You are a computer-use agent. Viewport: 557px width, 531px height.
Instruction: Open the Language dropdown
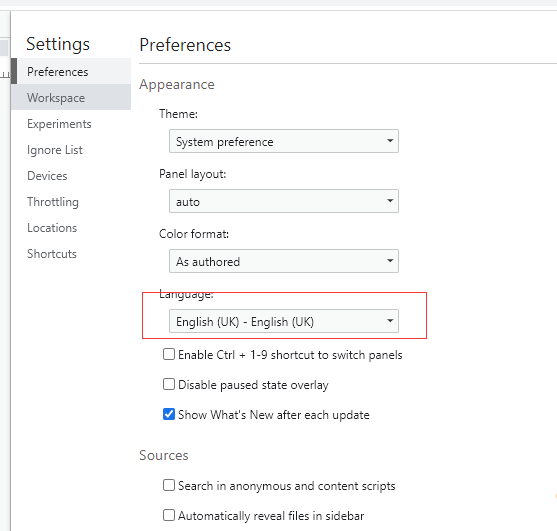(283, 321)
